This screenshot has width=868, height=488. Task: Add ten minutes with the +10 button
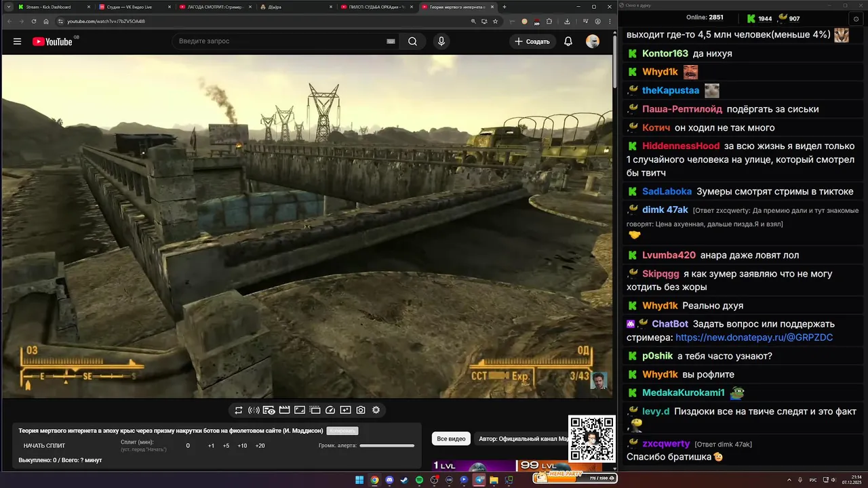click(x=242, y=446)
